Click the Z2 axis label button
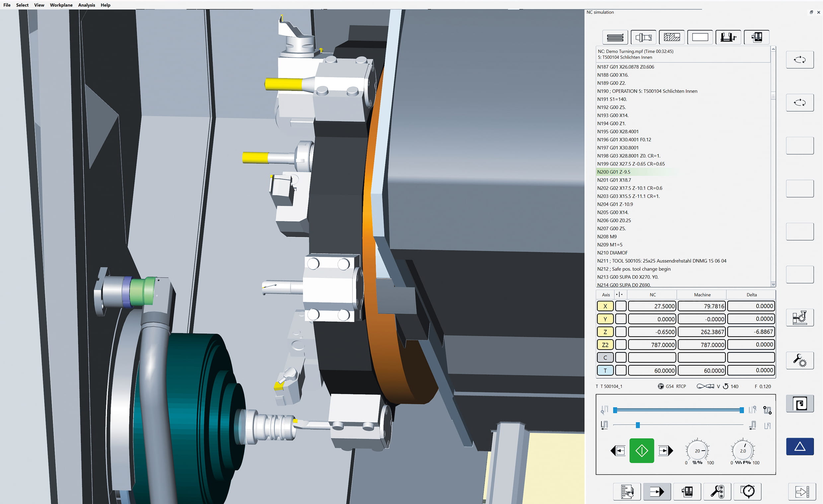823x504 pixels. [x=605, y=345]
